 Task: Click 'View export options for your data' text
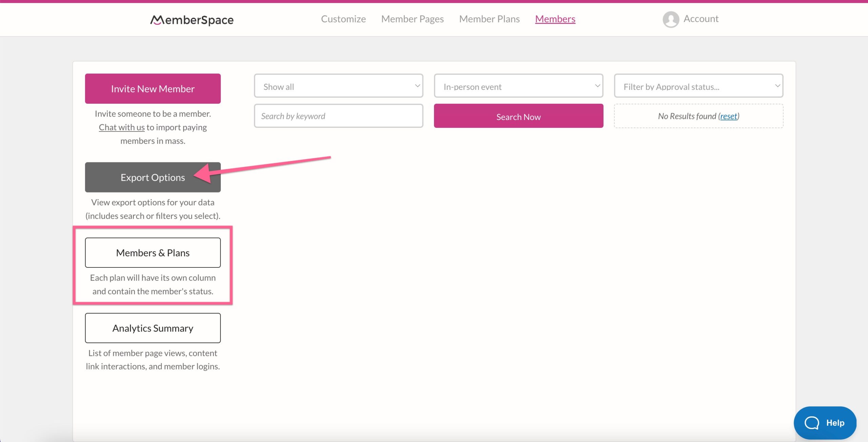153,202
